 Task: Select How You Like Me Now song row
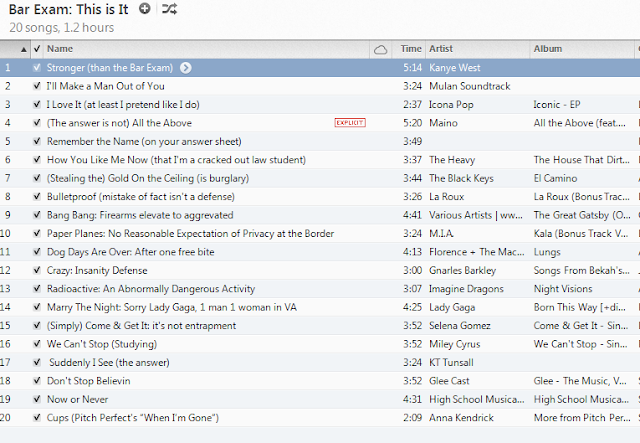pyautogui.click(x=176, y=160)
